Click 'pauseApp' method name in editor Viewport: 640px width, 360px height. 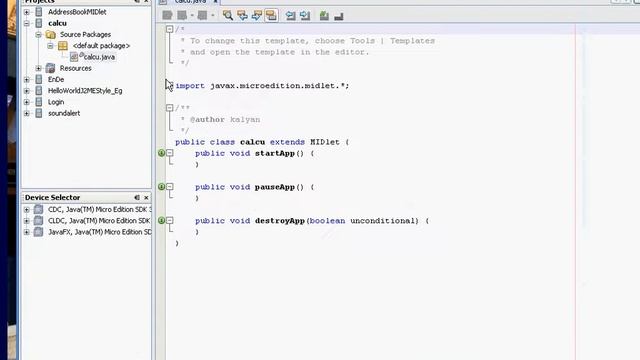point(275,187)
